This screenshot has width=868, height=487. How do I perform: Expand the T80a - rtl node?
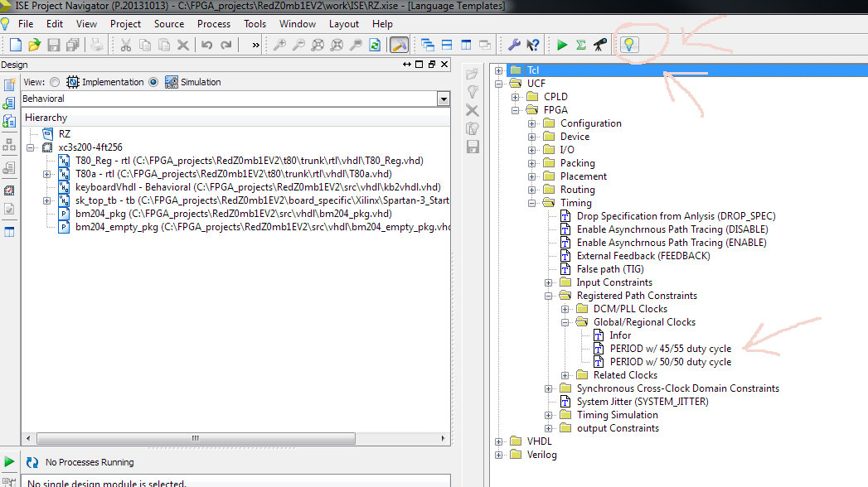[x=47, y=174]
